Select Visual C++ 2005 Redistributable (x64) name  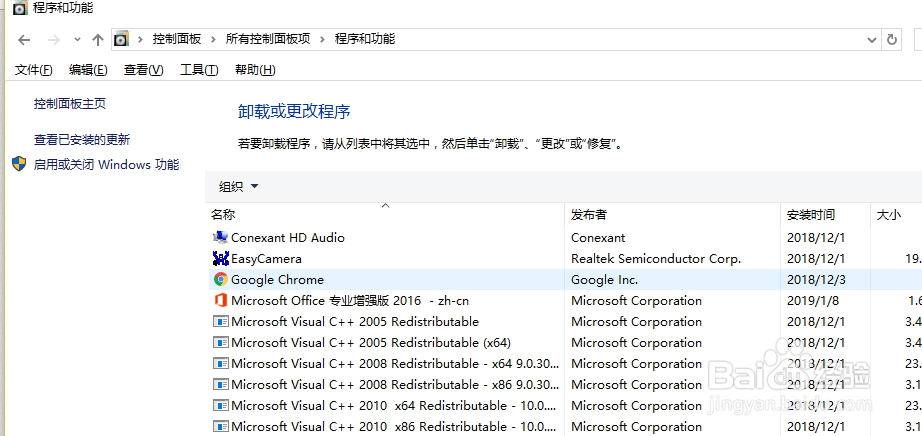coord(371,343)
